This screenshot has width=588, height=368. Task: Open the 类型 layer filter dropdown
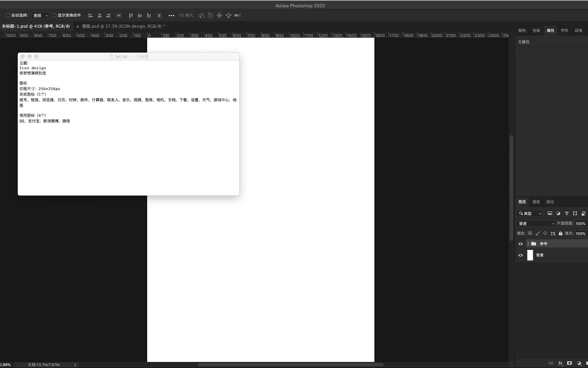530,213
